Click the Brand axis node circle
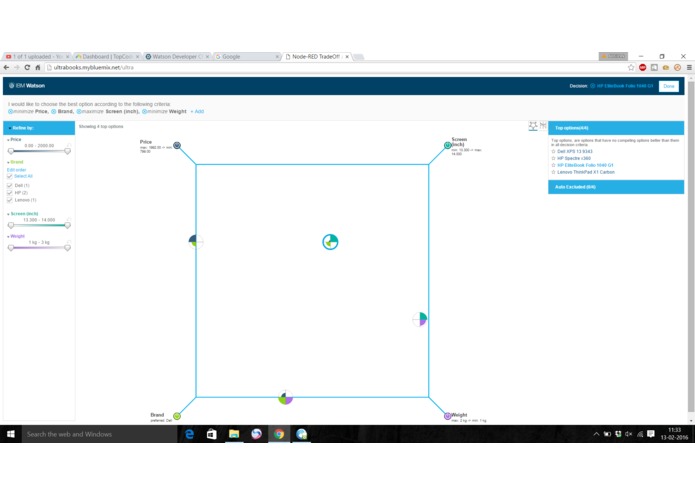 [177, 416]
